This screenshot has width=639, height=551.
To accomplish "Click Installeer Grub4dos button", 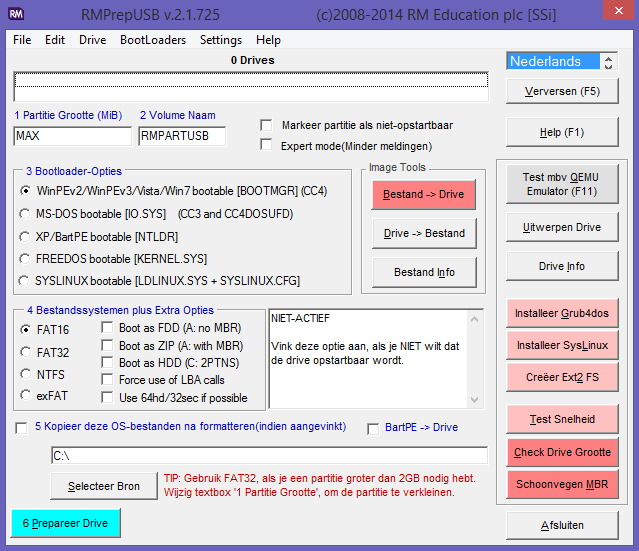I will click(x=561, y=313).
